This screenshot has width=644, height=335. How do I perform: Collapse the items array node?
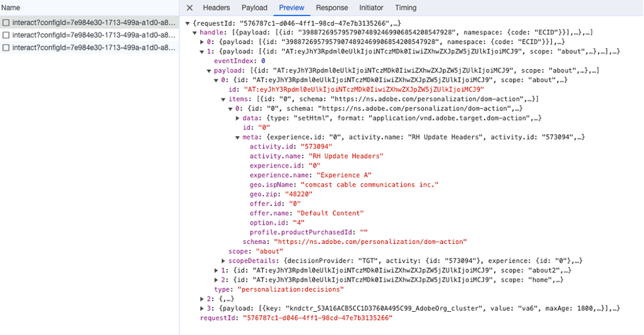tap(224, 99)
